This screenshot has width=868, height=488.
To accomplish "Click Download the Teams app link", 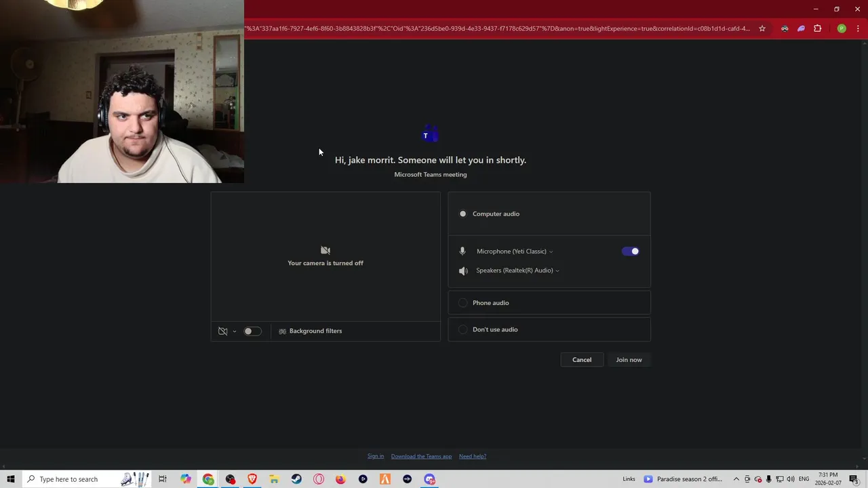I will (421, 456).
